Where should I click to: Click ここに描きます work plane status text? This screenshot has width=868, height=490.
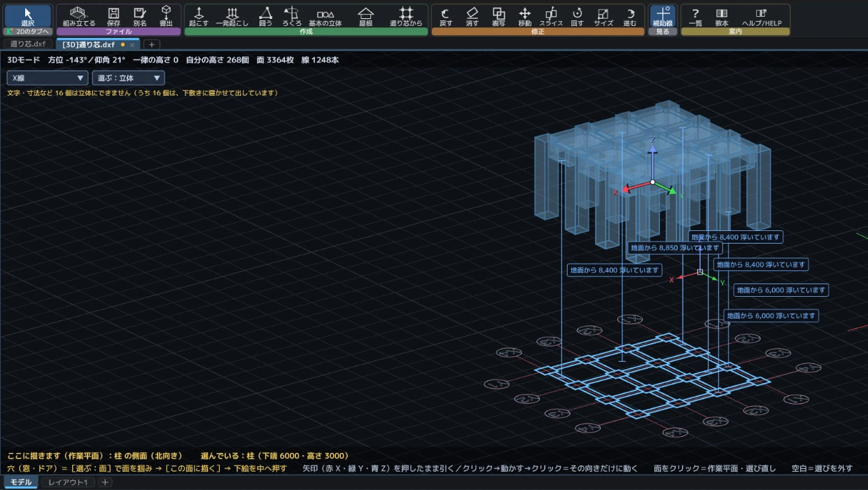click(95, 456)
